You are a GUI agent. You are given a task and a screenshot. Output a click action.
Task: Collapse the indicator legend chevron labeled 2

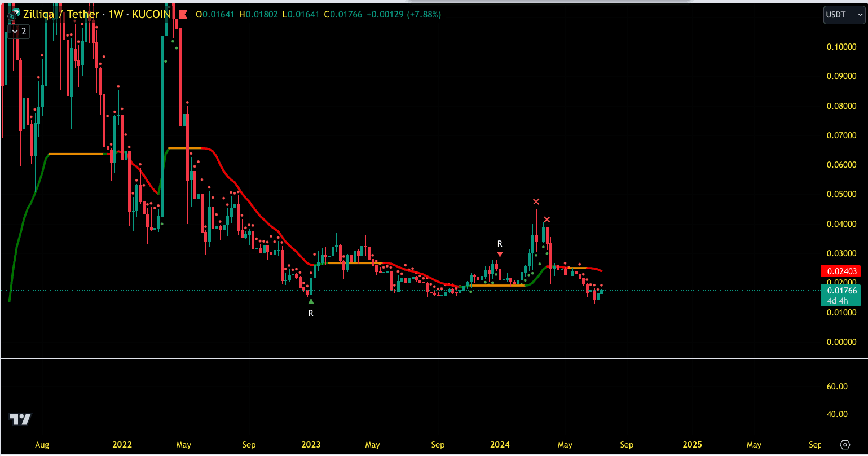pyautogui.click(x=18, y=32)
